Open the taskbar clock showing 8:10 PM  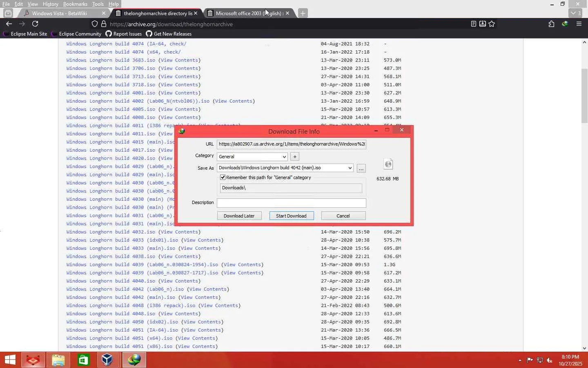[x=570, y=360]
